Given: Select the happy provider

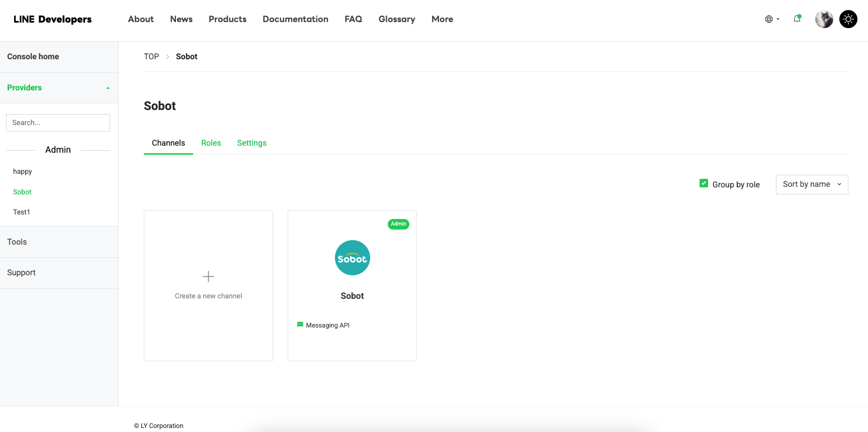Looking at the screenshot, I should [23, 171].
